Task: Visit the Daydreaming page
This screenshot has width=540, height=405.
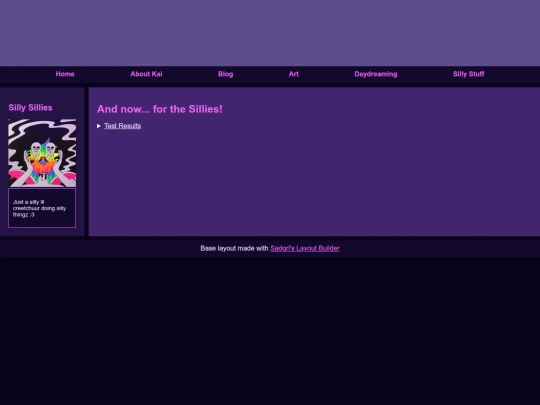Action: coord(376,74)
